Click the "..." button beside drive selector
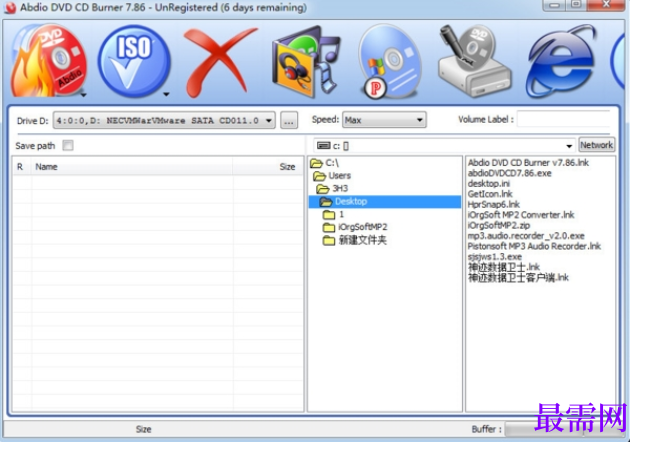Screen dimensions: 646x449 click(x=289, y=120)
